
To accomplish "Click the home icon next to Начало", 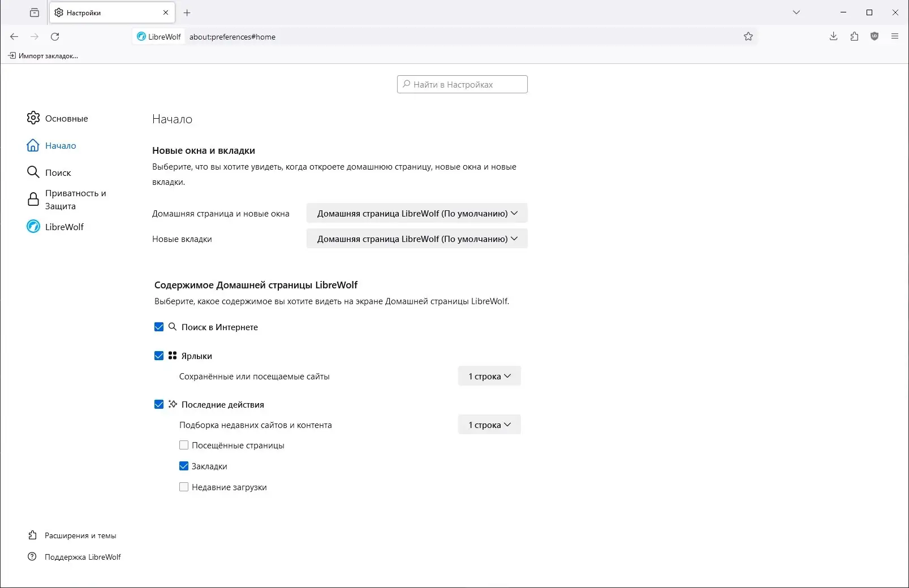I will click(33, 145).
